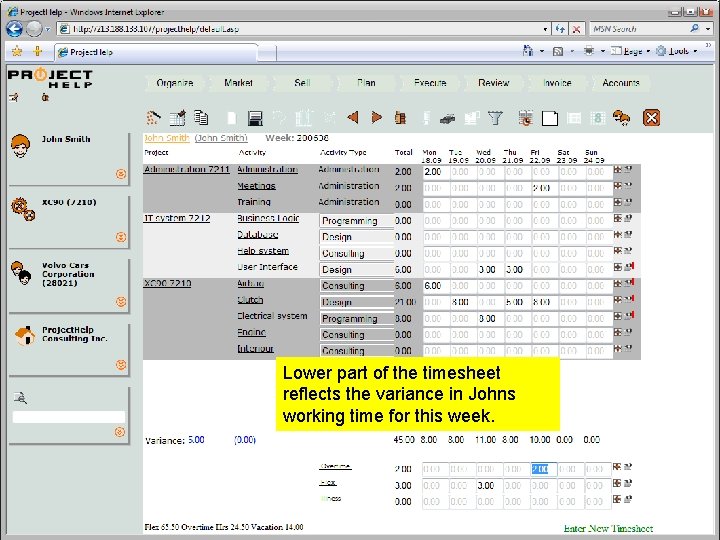Click IE Back button

(15, 29)
